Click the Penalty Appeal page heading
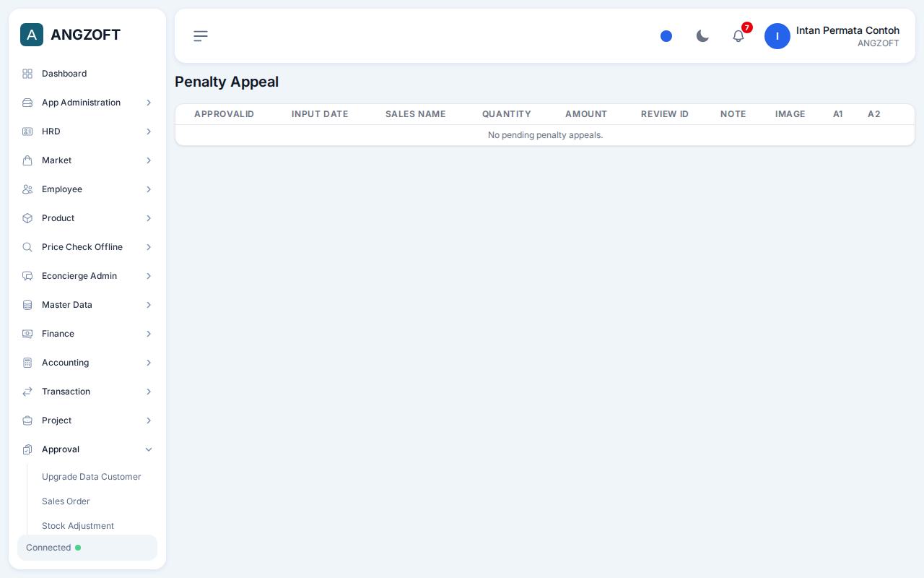This screenshot has width=924, height=578. click(x=227, y=82)
